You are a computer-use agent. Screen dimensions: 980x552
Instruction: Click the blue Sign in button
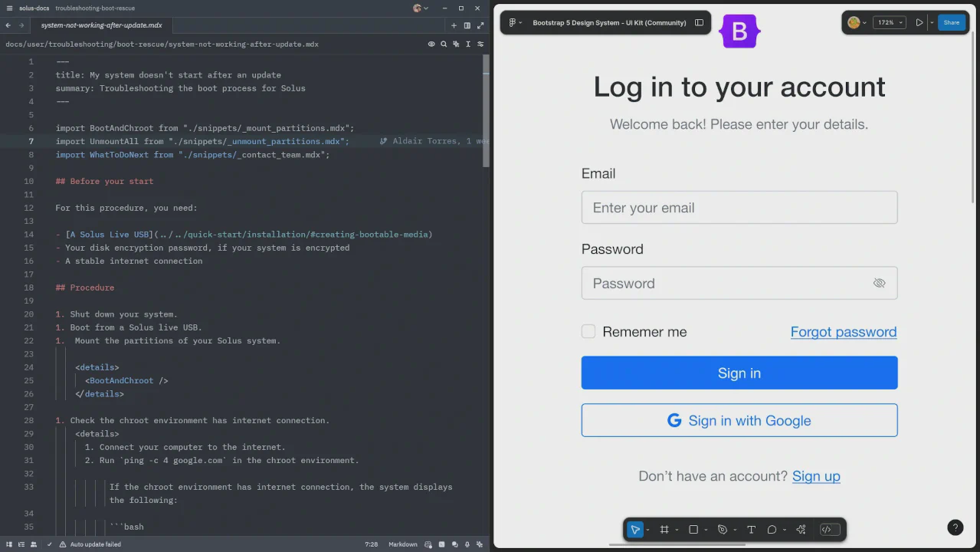pyautogui.click(x=739, y=373)
